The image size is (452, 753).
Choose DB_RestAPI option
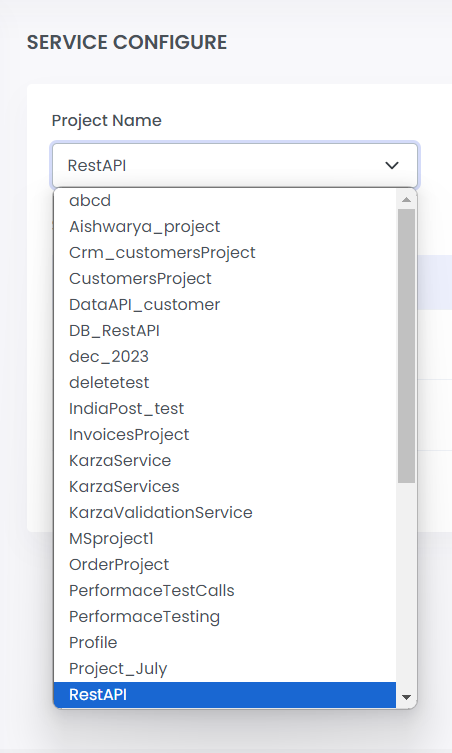225,330
